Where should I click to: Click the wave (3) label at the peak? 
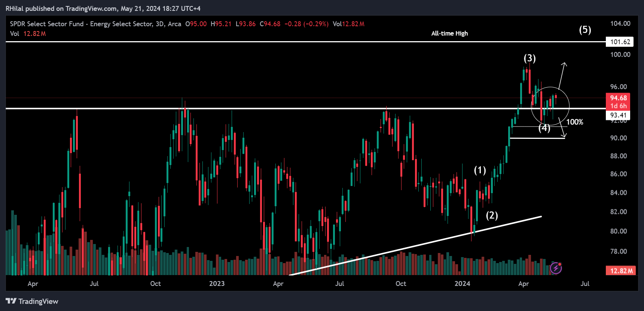coord(529,58)
